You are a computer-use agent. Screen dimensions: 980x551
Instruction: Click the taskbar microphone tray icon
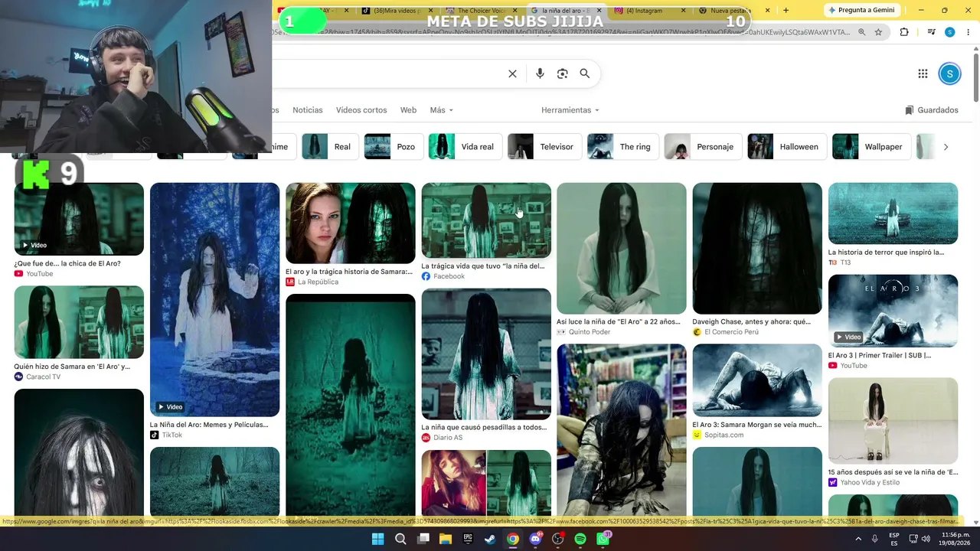(x=875, y=539)
